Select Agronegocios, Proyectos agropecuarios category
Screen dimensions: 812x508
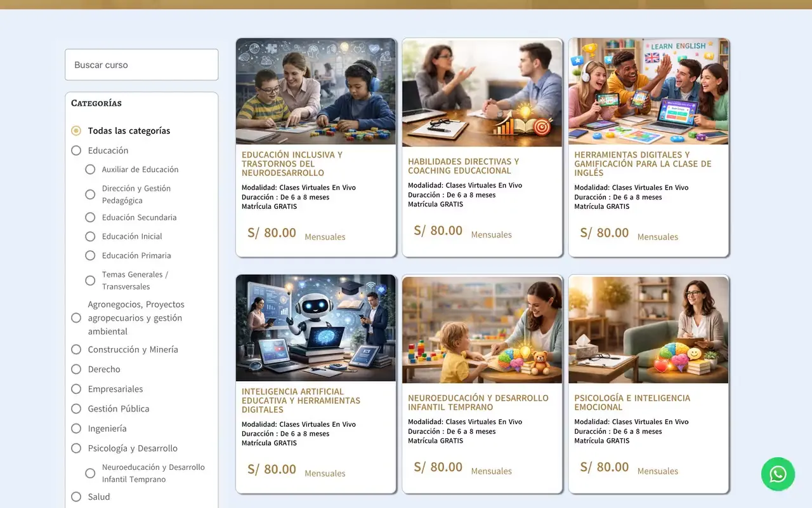tap(76, 317)
